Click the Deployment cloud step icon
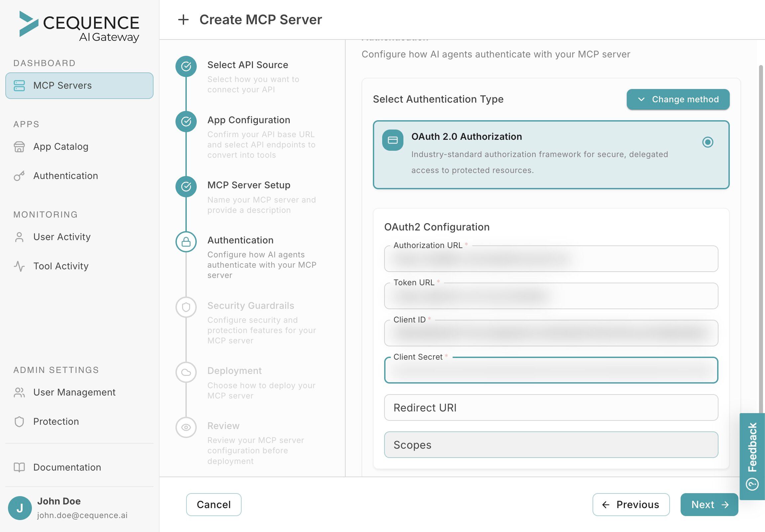 (186, 372)
